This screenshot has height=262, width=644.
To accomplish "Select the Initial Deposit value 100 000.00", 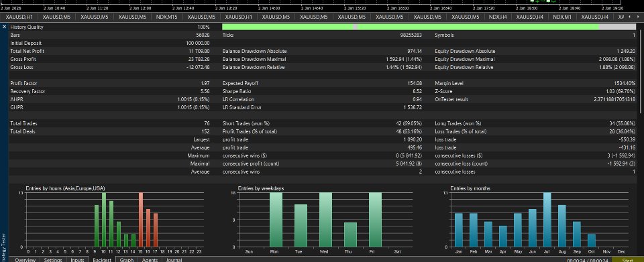I will point(198,43).
